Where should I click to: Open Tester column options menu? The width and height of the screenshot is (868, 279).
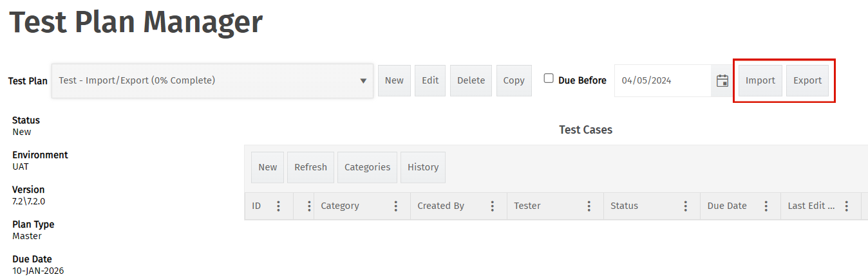(589, 206)
